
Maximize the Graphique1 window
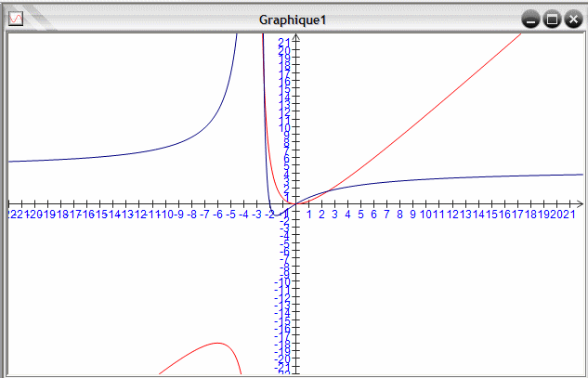point(552,20)
